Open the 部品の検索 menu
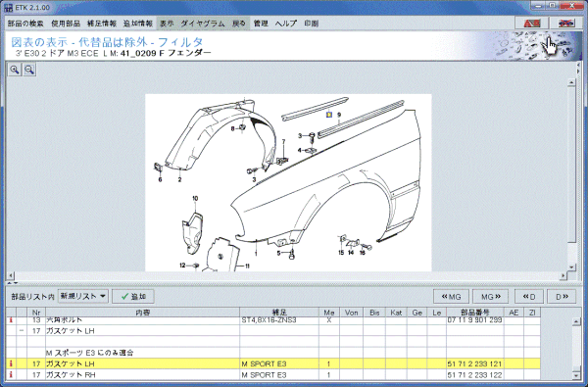Viewport: 588px width, 387px height. click(25, 24)
